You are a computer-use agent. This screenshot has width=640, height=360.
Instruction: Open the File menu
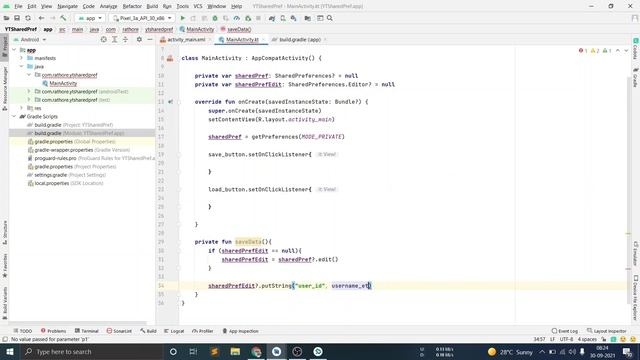(18, 6)
